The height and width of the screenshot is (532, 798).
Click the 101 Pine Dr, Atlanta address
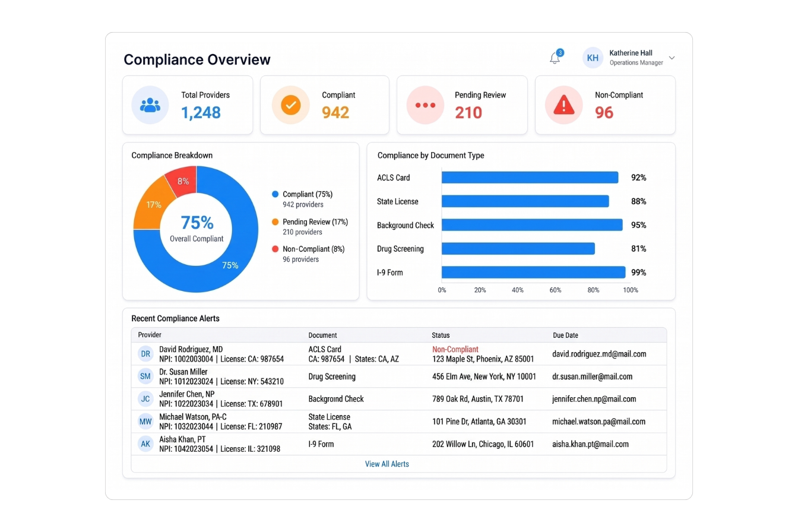(479, 422)
